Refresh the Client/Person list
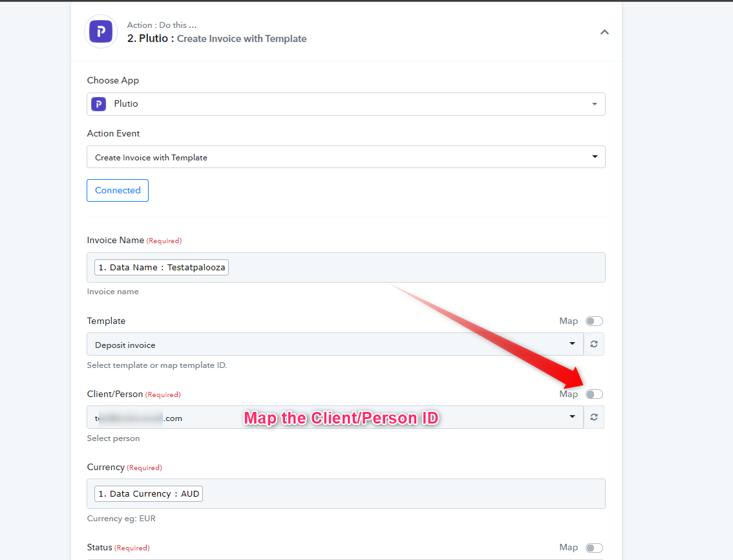Image resolution: width=733 pixels, height=560 pixels. tap(594, 417)
